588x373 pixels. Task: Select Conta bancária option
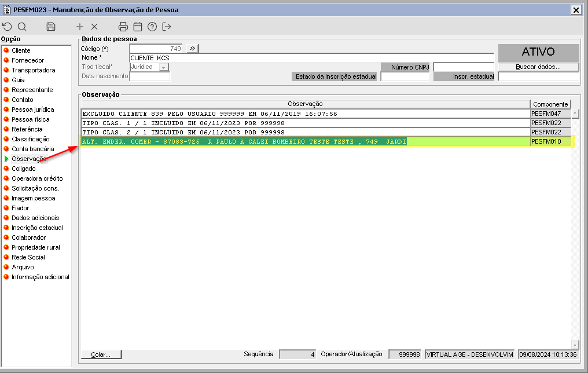point(33,149)
